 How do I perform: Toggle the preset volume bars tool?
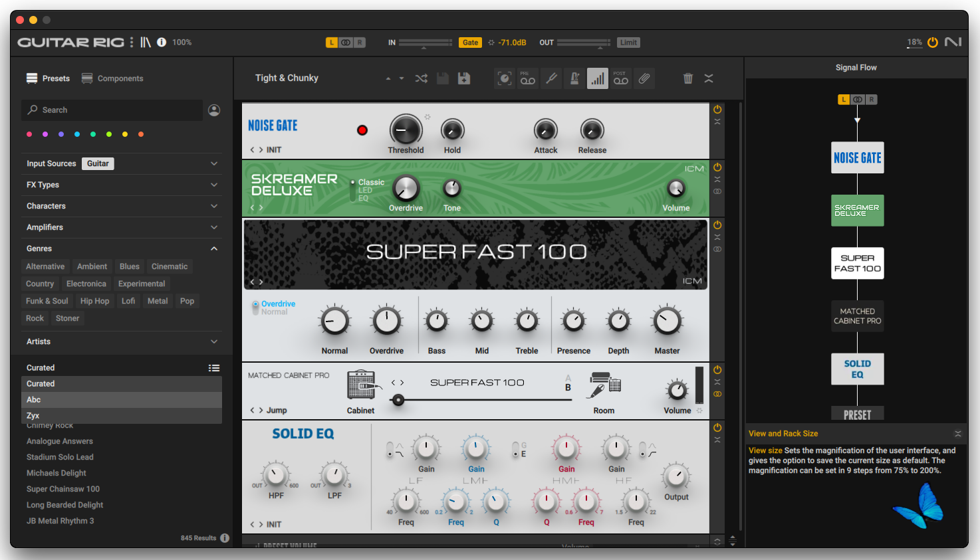tap(598, 78)
